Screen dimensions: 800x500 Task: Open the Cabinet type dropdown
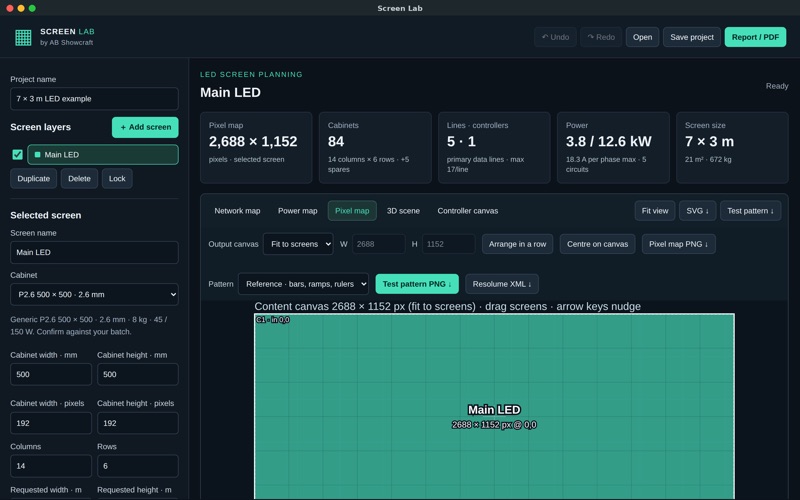tap(94, 294)
